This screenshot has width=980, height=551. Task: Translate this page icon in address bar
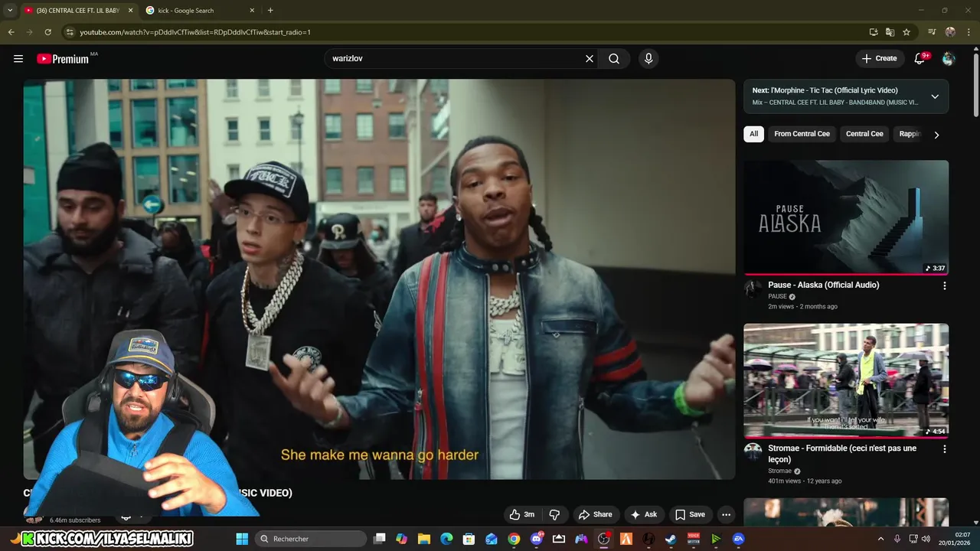[890, 32]
